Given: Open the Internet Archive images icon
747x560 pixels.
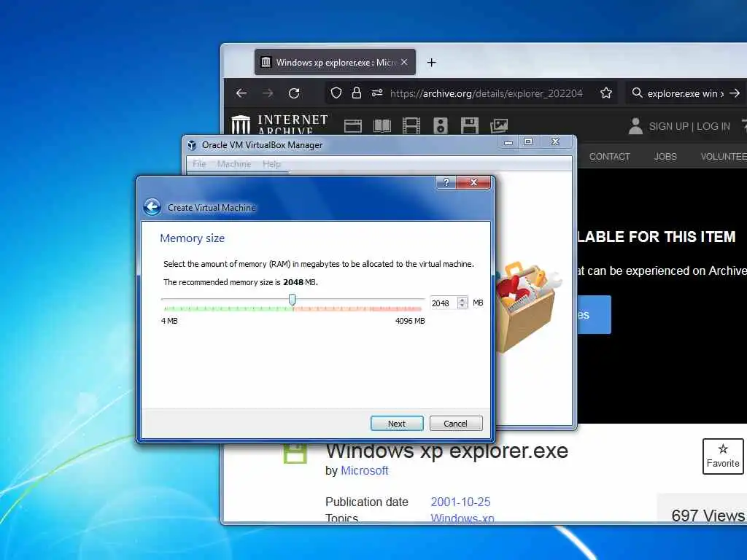Looking at the screenshot, I should (499, 125).
